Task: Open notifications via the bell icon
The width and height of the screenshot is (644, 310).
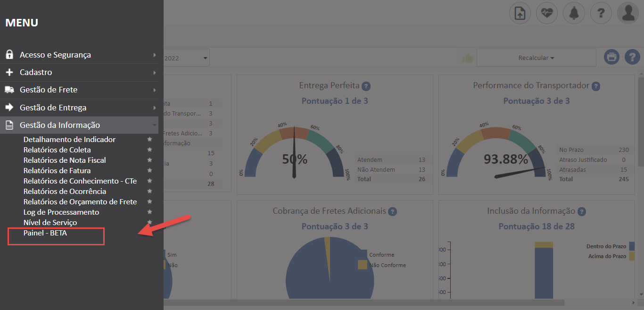Action: click(x=574, y=13)
